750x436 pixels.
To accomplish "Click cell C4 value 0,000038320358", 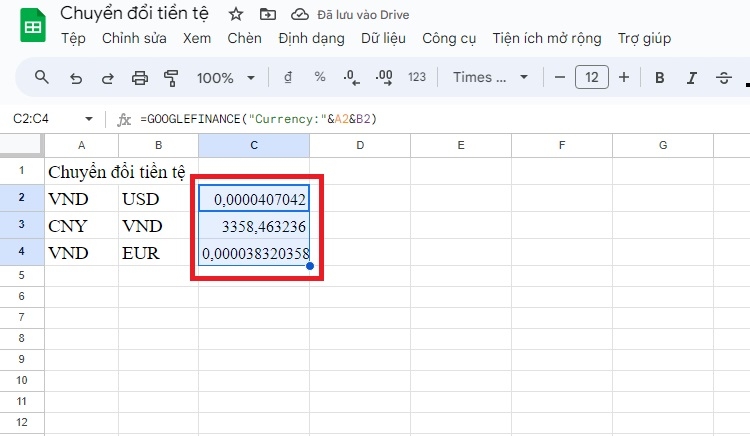I will [254, 252].
